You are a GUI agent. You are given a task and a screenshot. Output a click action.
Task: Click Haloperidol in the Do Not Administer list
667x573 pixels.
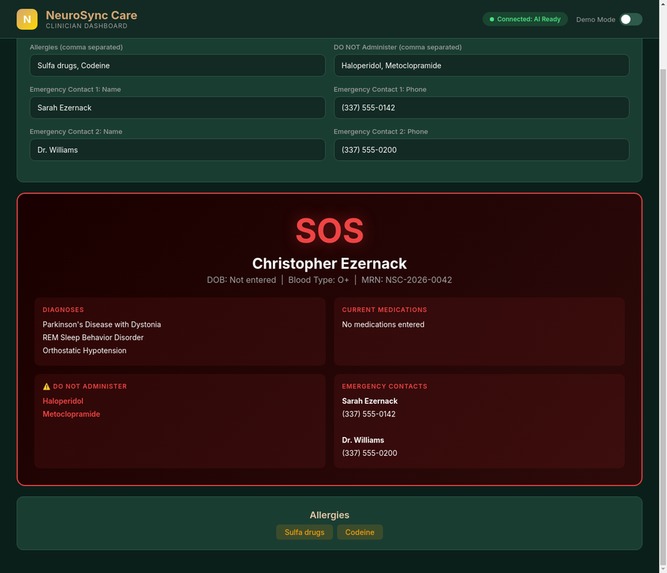pyautogui.click(x=63, y=401)
